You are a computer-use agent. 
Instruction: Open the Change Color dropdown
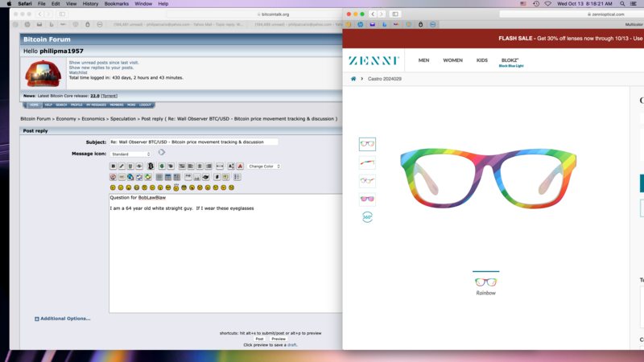264,167
